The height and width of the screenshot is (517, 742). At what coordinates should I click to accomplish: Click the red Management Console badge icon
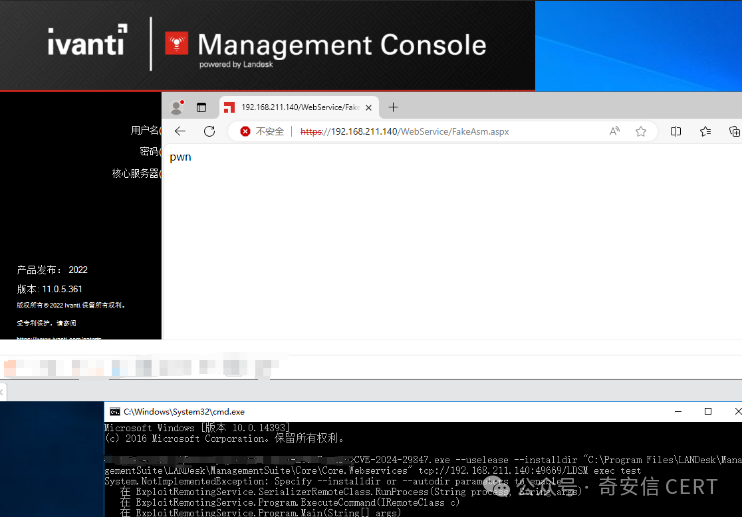click(177, 44)
